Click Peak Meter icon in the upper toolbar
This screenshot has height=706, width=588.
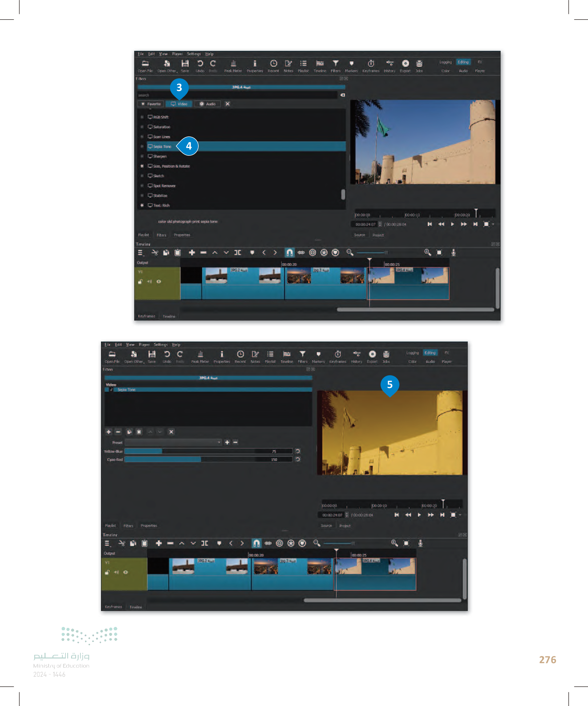coord(233,65)
